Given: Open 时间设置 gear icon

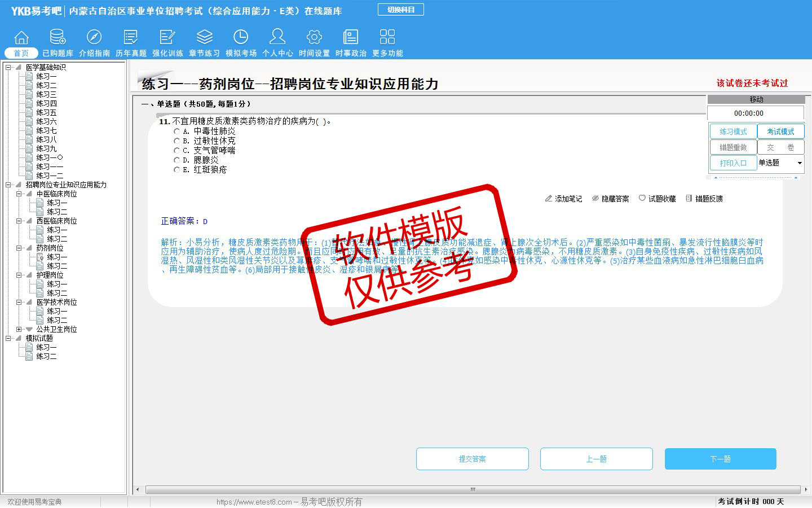Looking at the screenshot, I should [x=314, y=37].
